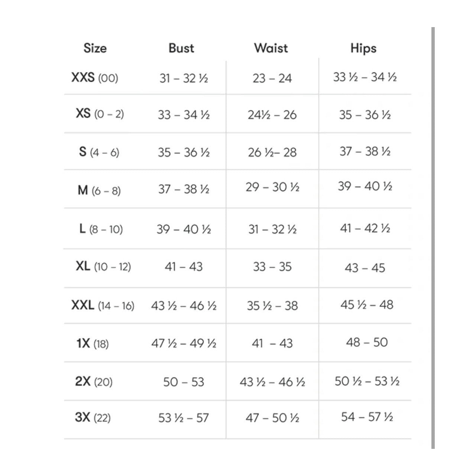This screenshot has height=476, width=476.
Task: Click the XXS (00) size row label
Action: [x=95, y=78]
